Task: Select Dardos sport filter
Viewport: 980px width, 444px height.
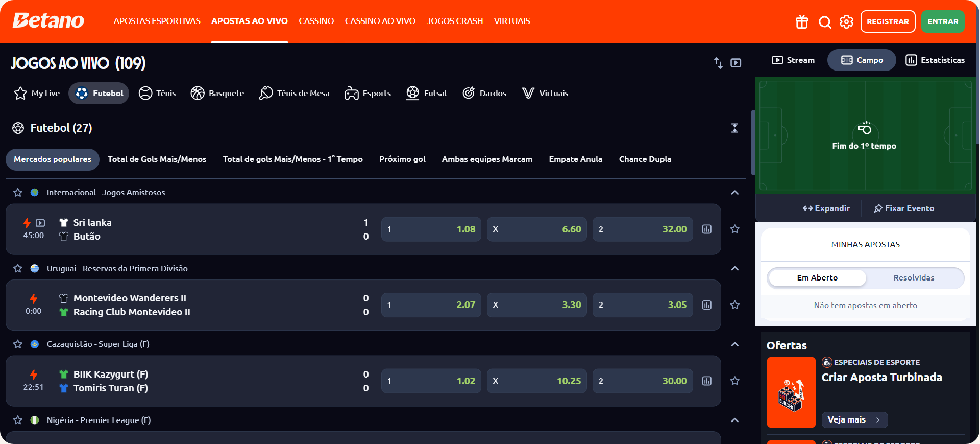Action: coord(484,93)
